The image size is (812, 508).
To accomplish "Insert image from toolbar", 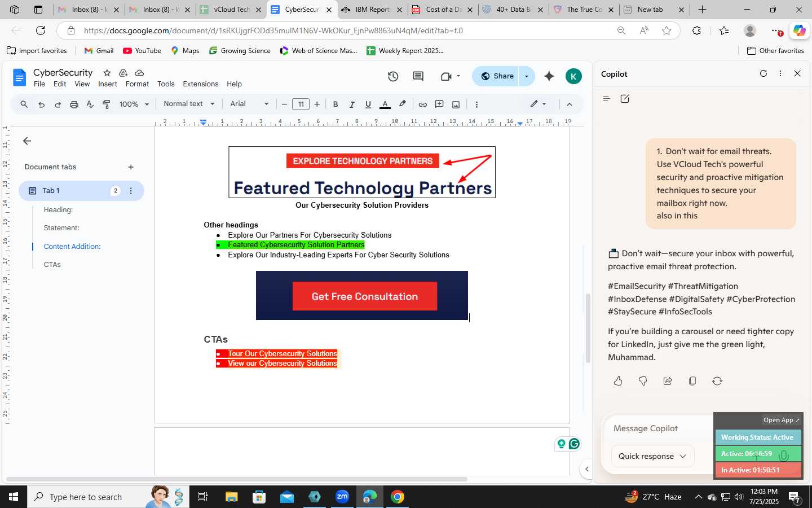I will [456, 104].
